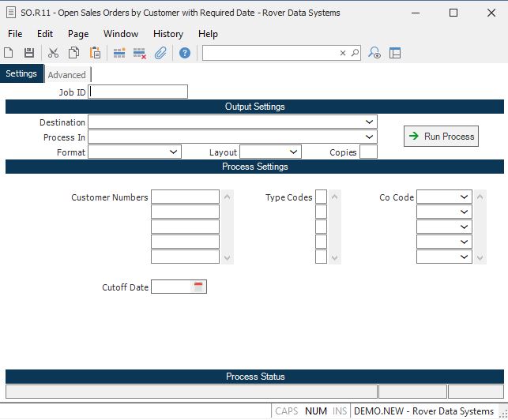Open the Cutoff Date calendar picker

click(199, 287)
